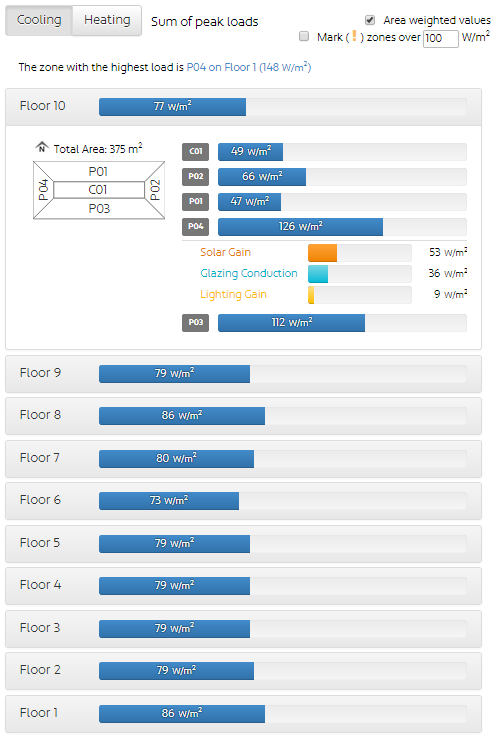493x737 pixels.
Task: Click the orange Solar Gain bar
Action: click(x=322, y=253)
